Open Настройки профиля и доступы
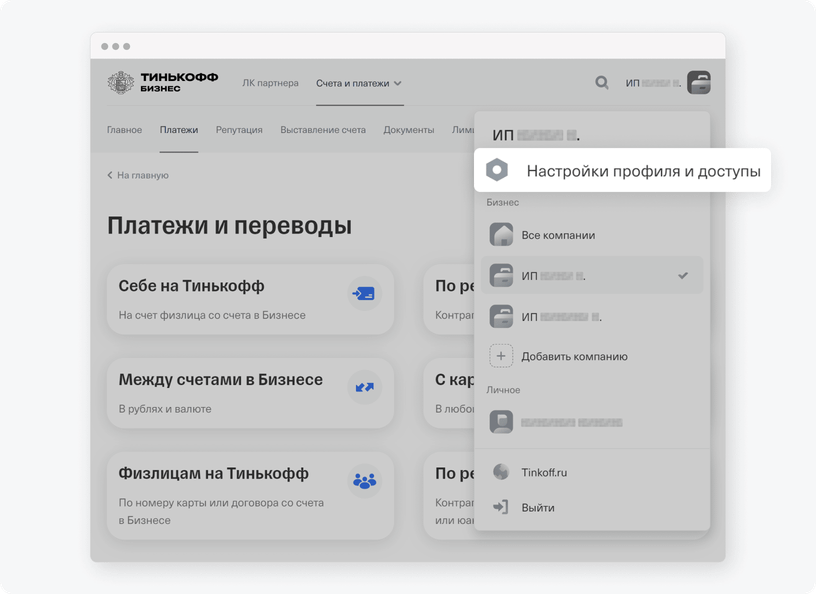The image size is (816, 594). pyautogui.click(x=622, y=170)
